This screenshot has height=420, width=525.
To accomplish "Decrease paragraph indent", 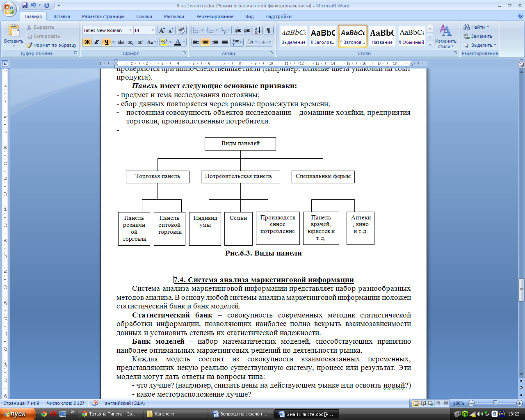I will [x=238, y=30].
